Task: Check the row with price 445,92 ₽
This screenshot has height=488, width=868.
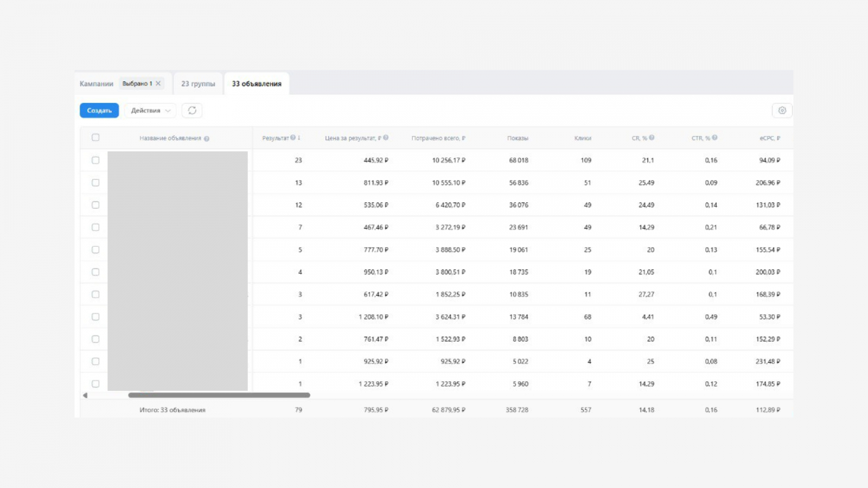Action: pos(95,160)
